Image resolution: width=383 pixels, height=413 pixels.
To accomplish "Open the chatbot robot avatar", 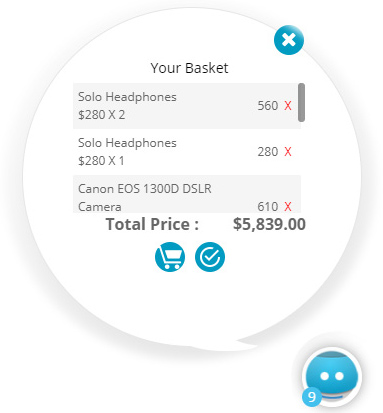I will [x=332, y=377].
